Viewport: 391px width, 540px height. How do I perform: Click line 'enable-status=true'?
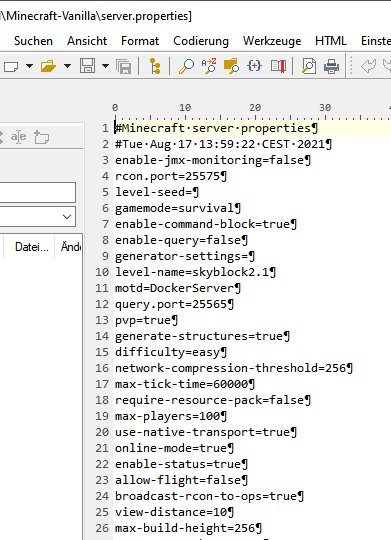pos(181,464)
